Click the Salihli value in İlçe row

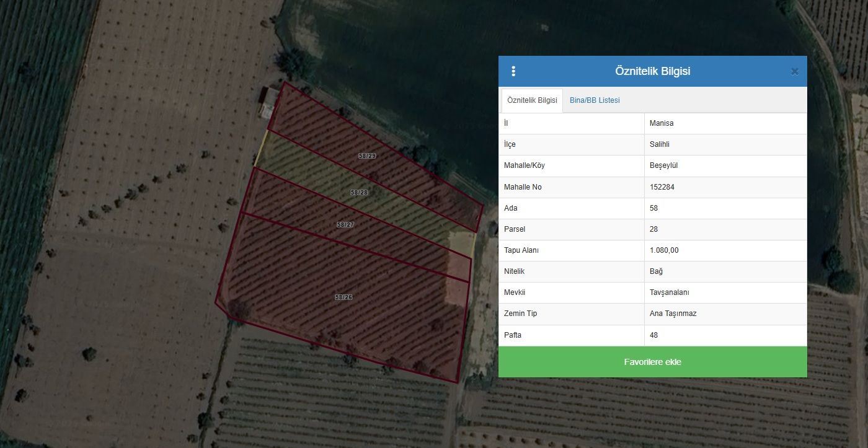tap(660, 144)
